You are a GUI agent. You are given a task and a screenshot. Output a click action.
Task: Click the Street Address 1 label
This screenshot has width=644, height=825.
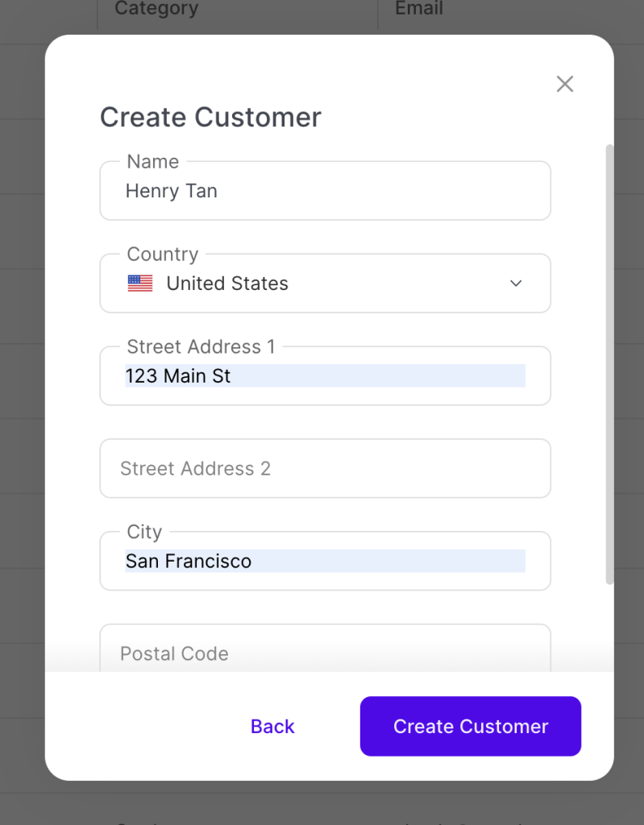click(201, 347)
